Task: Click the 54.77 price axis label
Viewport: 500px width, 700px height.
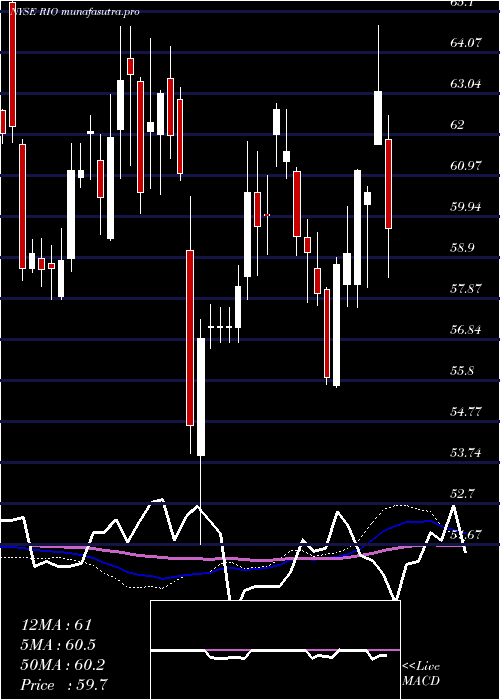Action: [466, 412]
